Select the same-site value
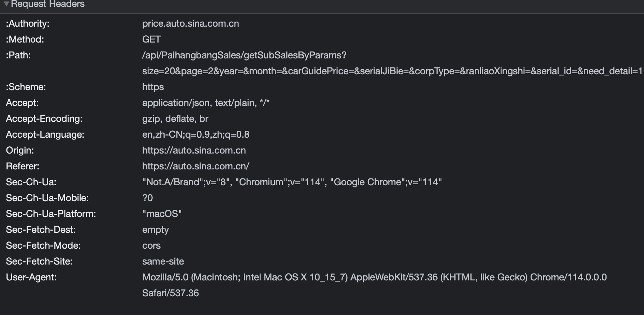Screen dimensions: 644x315 tap(163, 261)
